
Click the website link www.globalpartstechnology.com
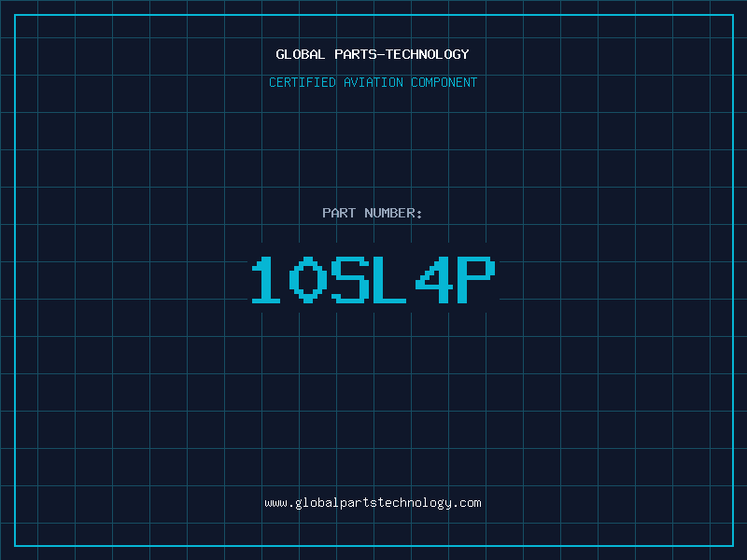point(373,503)
